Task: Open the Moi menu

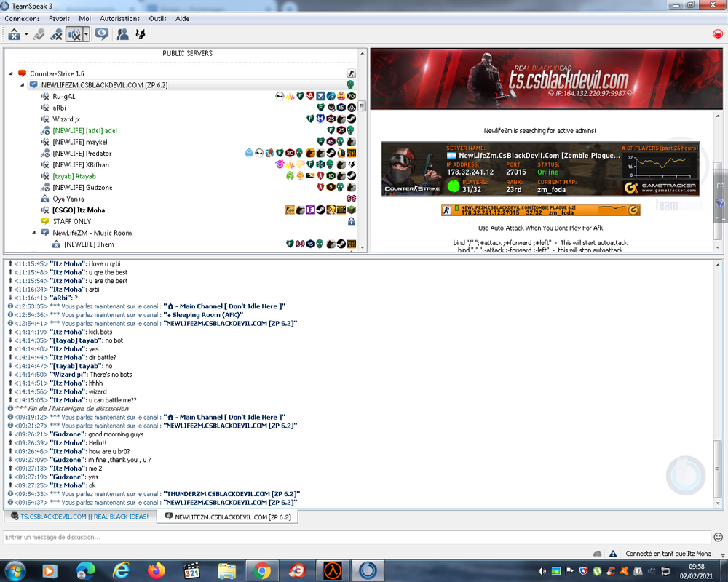Action: coord(85,19)
